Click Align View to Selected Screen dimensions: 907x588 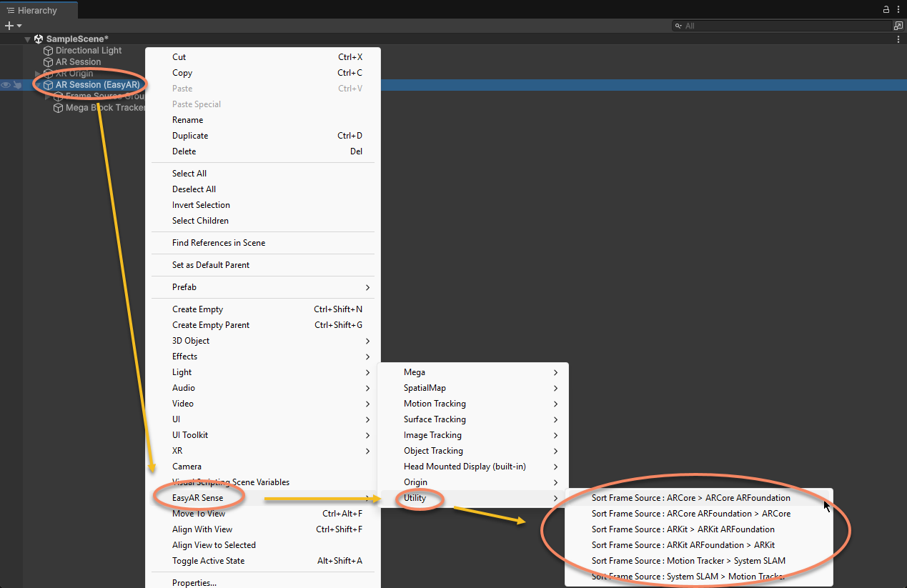click(x=263, y=545)
